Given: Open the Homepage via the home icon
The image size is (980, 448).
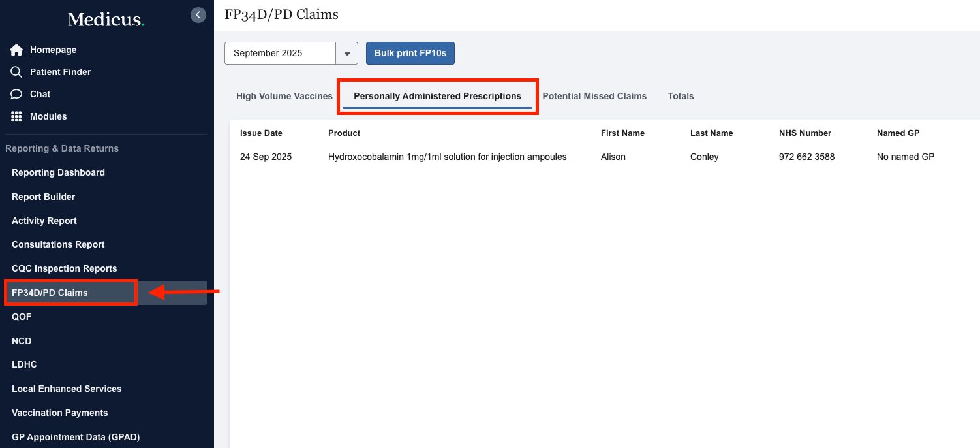Looking at the screenshot, I should pyautogui.click(x=16, y=50).
